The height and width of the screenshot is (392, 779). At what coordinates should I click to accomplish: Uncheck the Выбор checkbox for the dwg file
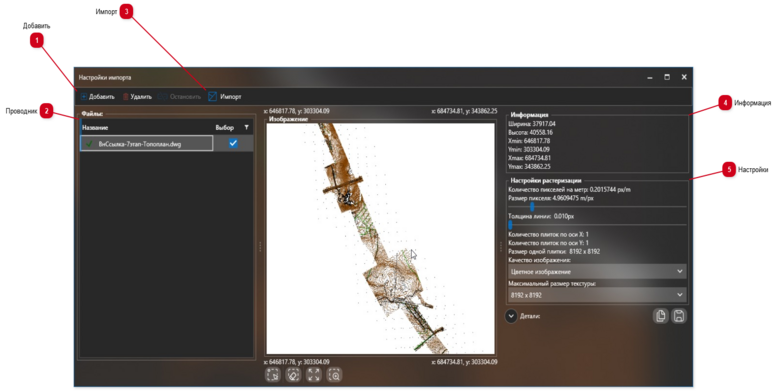[x=233, y=144]
